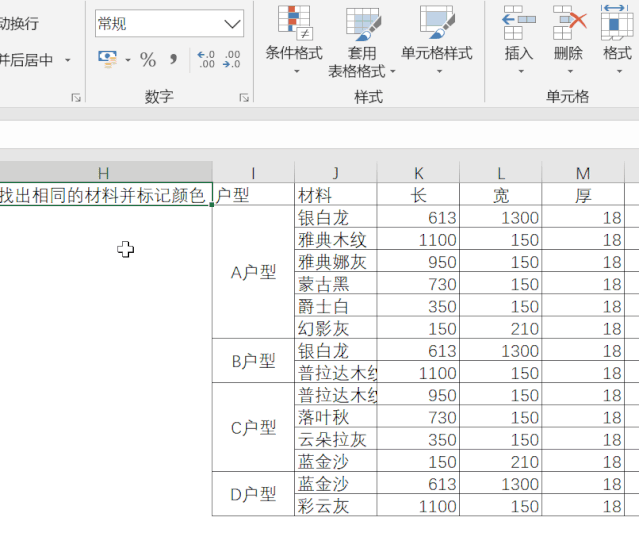
Task: Select thickness cell 18 in 落叶秋 row
Action: pyautogui.click(x=583, y=417)
